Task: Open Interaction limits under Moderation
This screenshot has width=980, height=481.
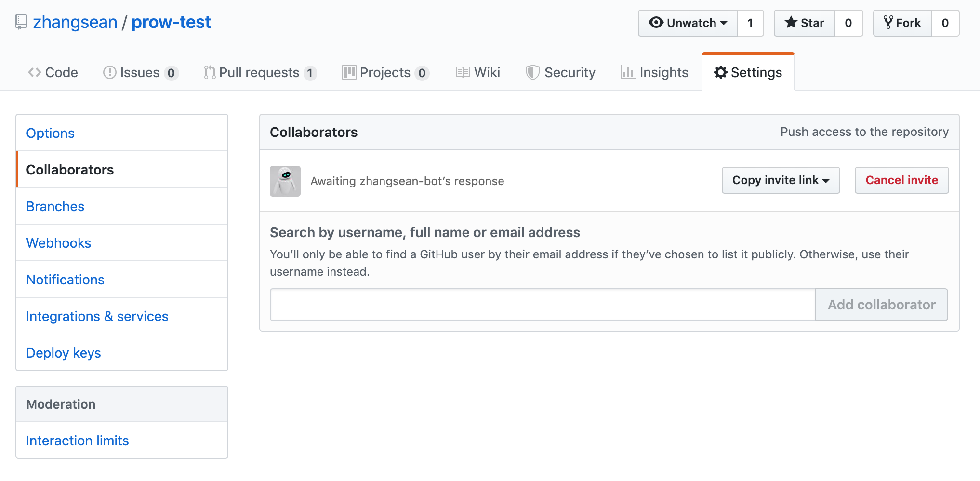Action: (77, 441)
